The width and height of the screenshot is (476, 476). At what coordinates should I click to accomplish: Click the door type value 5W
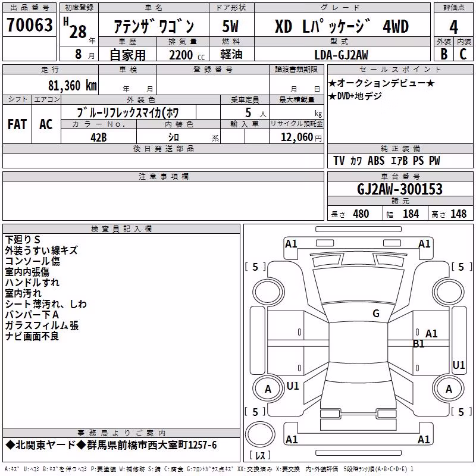point(231,26)
